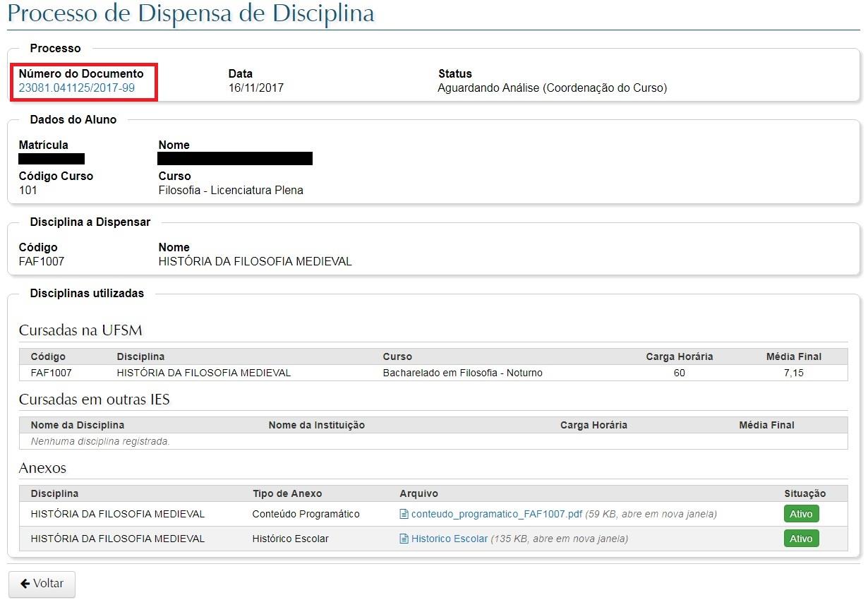Click Situação column header in Anexos
This screenshot has width=868, height=600.
pos(804,493)
